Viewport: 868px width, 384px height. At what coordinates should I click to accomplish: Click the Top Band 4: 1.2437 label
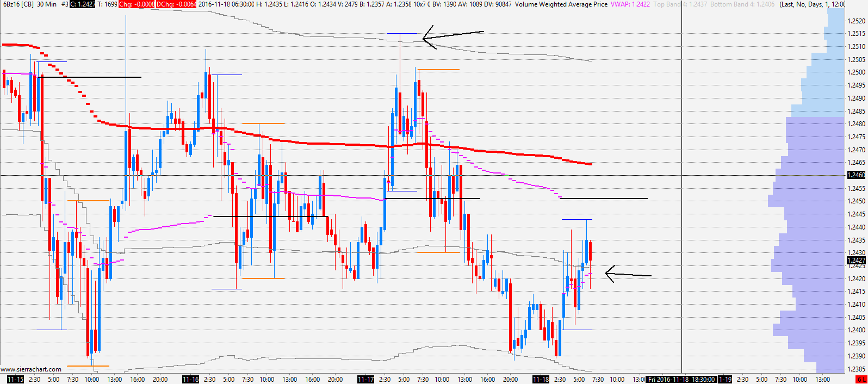[x=680, y=4]
